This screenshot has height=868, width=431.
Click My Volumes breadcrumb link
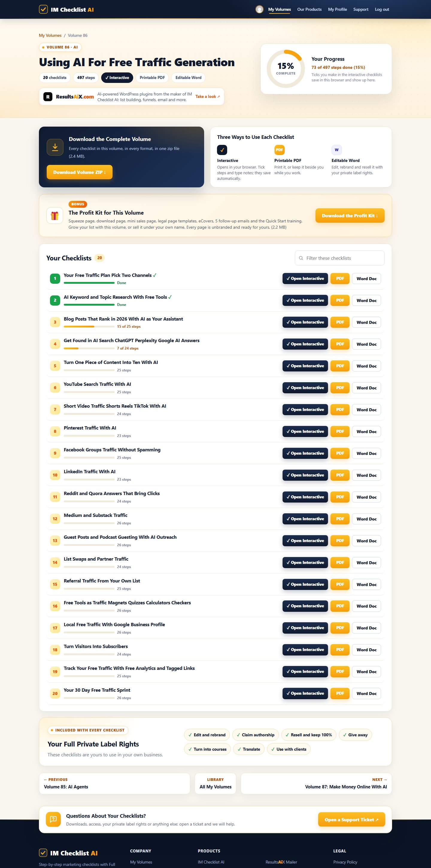[x=50, y=35]
